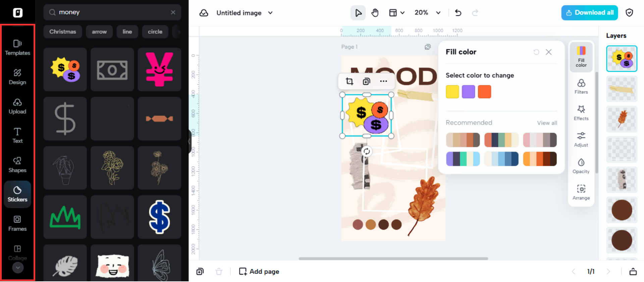
Task: Clear the sticker search text
Action: pos(173,12)
